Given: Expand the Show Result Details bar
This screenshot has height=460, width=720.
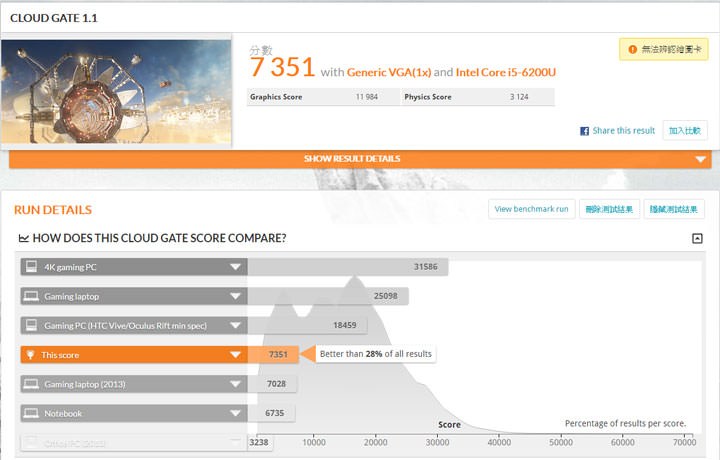Looking at the screenshot, I should 700,159.
